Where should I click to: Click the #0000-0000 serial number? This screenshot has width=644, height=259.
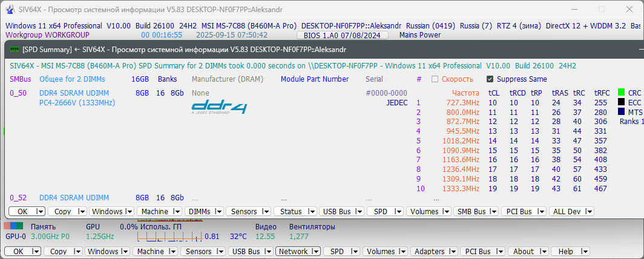[x=387, y=93]
